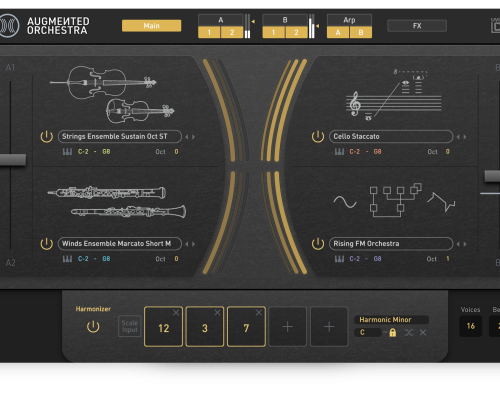The image size is (500, 400).
Task: Open layer B tab
Action: pos(285,20)
